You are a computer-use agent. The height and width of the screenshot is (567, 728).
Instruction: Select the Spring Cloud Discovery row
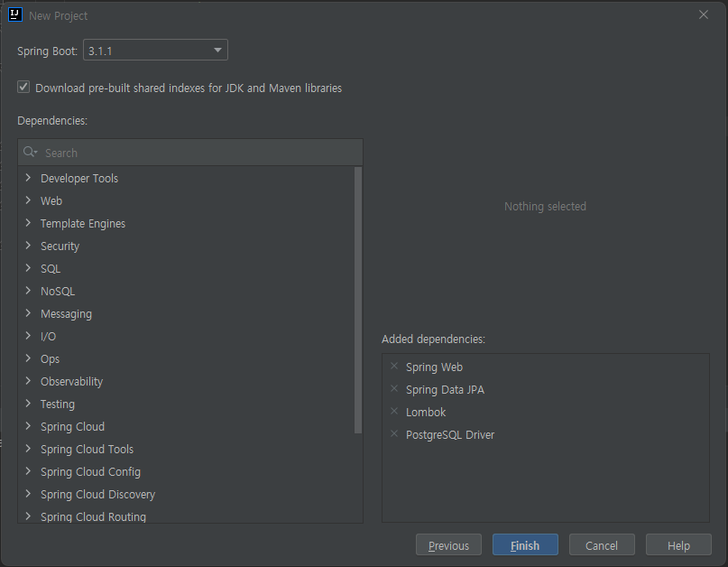point(186,494)
